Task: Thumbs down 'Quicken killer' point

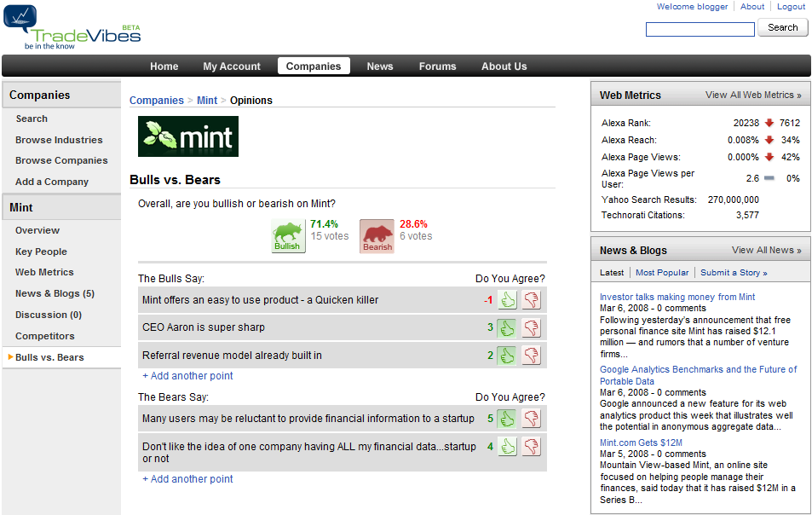Action: [x=532, y=300]
